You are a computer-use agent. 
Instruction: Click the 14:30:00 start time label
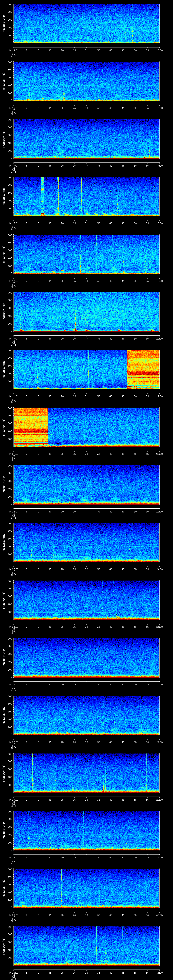tap(13, 972)
